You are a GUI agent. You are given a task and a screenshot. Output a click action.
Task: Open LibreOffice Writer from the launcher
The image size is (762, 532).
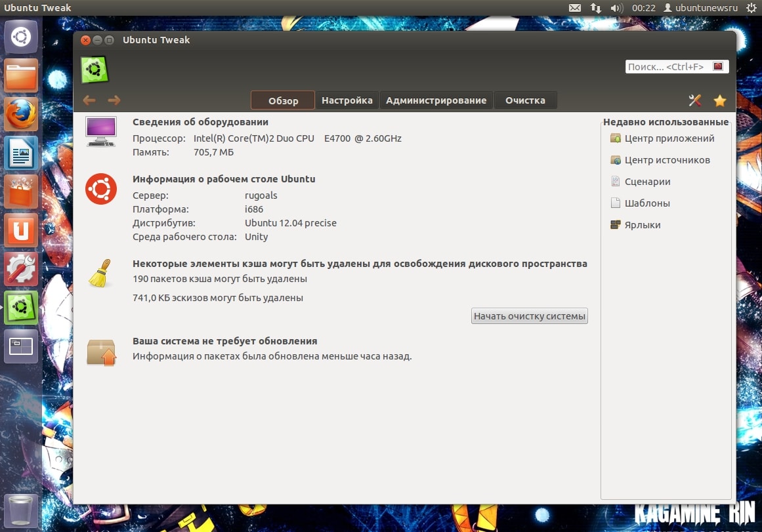click(x=21, y=153)
